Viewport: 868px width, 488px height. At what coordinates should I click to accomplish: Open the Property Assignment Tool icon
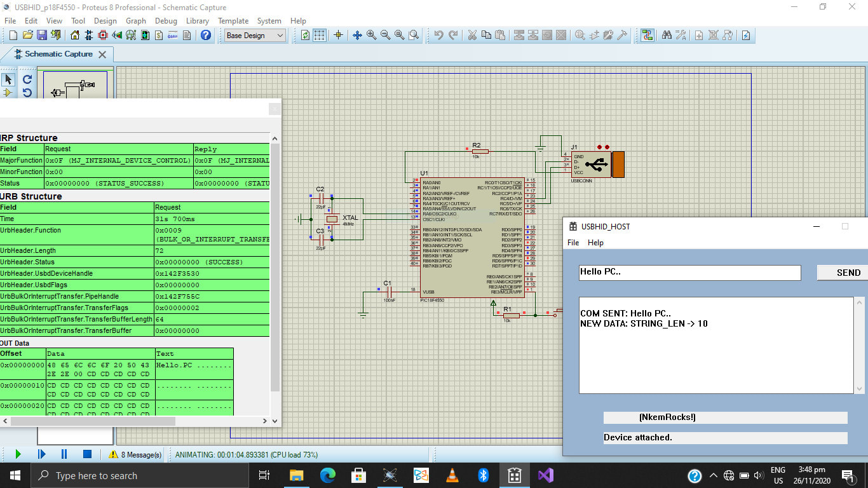point(681,36)
